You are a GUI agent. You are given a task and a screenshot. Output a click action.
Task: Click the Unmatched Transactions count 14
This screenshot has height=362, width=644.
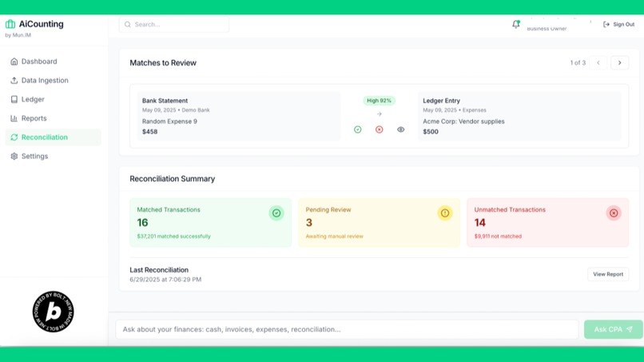coord(479,223)
